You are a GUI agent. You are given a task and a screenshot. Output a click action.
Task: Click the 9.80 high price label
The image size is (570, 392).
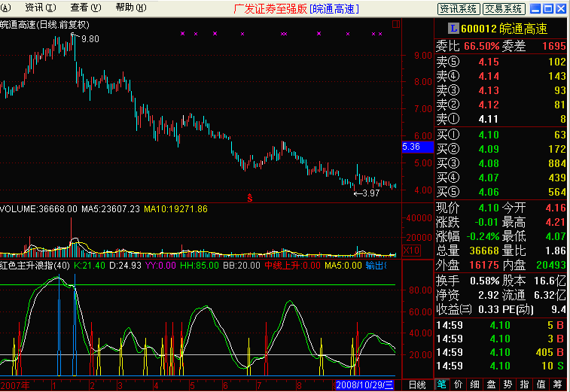[90, 39]
